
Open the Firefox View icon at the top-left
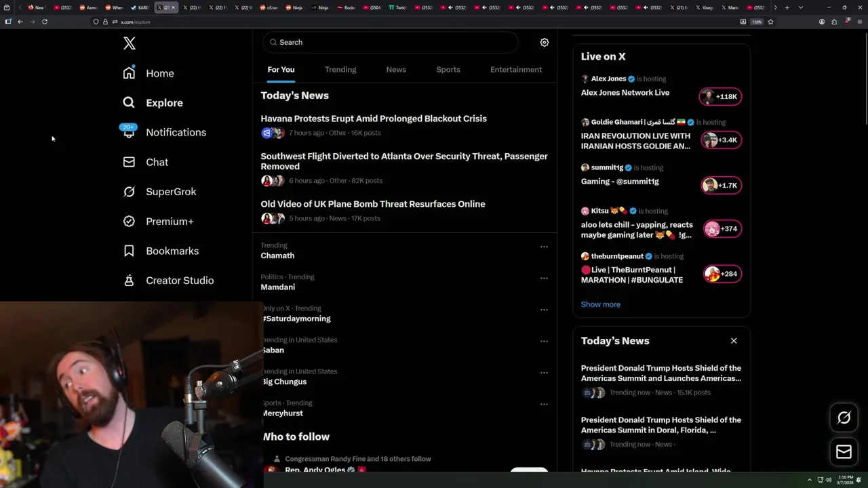tap(7, 7)
